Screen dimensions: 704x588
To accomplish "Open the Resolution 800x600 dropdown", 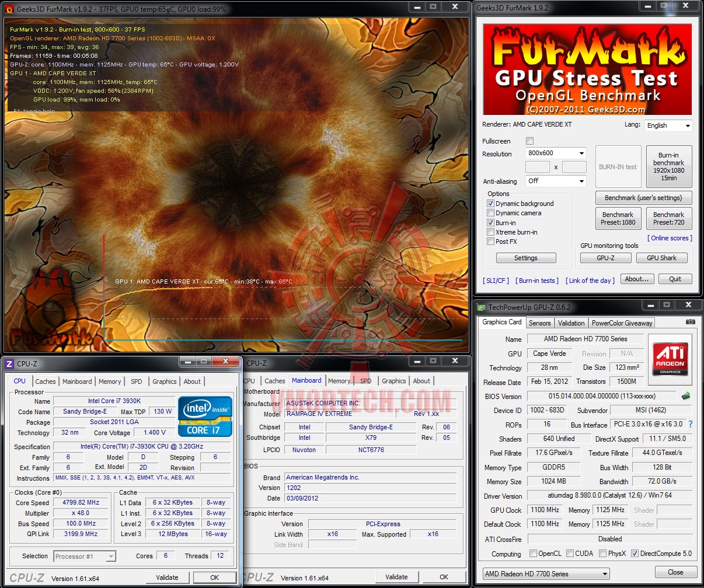I will point(556,153).
